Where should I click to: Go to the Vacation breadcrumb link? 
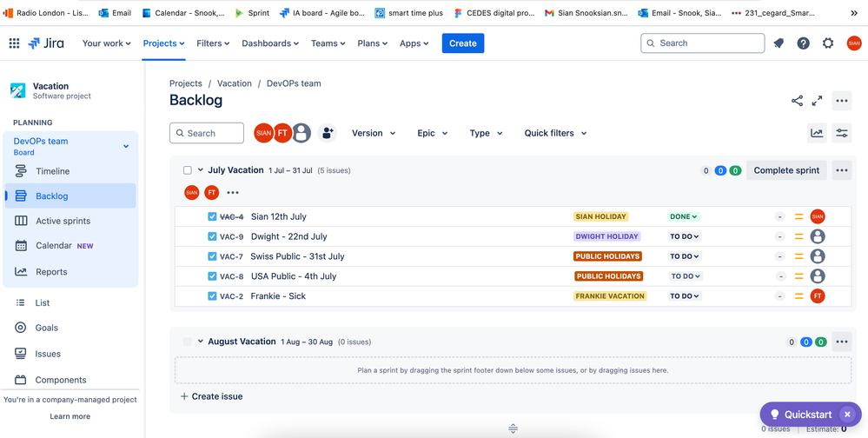[x=235, y=83]
